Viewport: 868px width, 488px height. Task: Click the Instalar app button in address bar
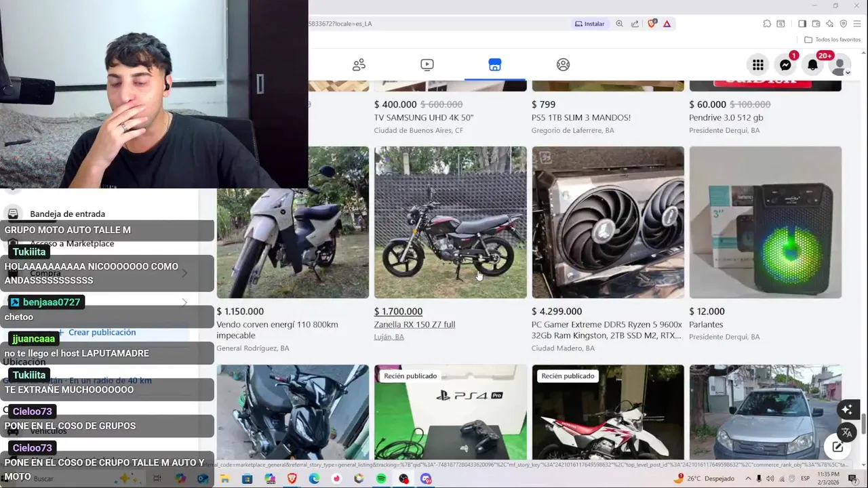click(589, 24)
